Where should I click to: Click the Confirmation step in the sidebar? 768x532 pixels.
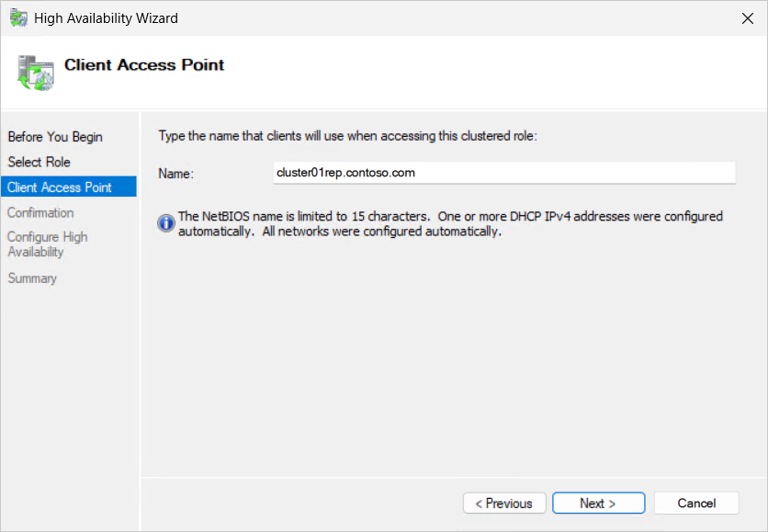pyautogui.click(x=40, y=212)
